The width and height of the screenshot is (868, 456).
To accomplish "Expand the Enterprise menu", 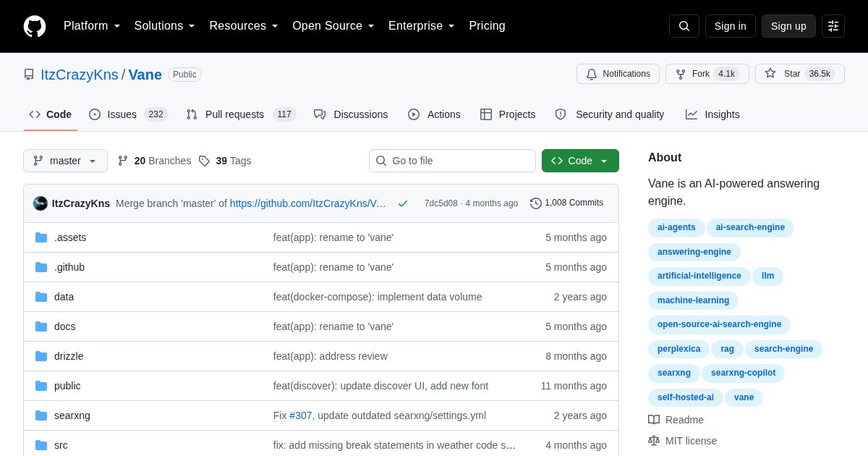I will [x=422, y=26].
